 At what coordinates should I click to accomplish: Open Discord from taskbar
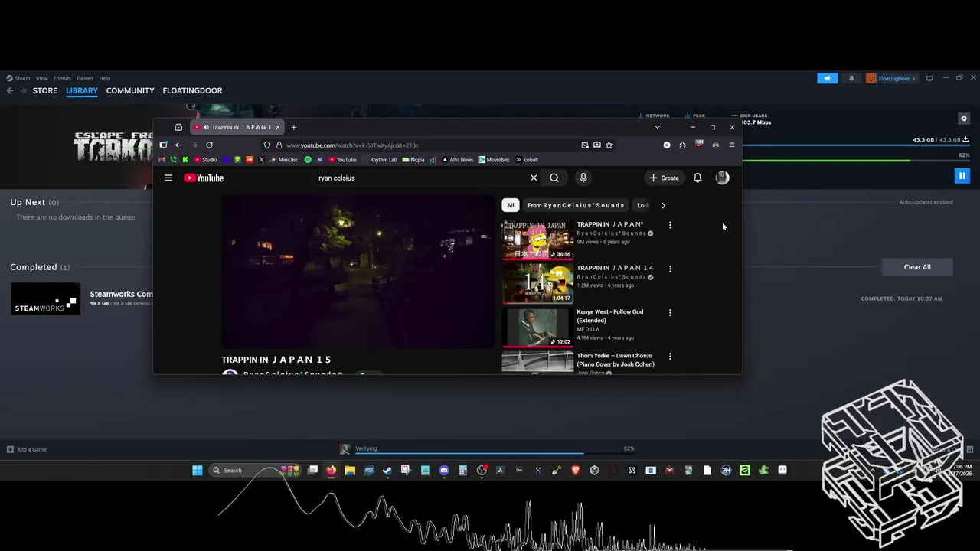click(444, 470)
